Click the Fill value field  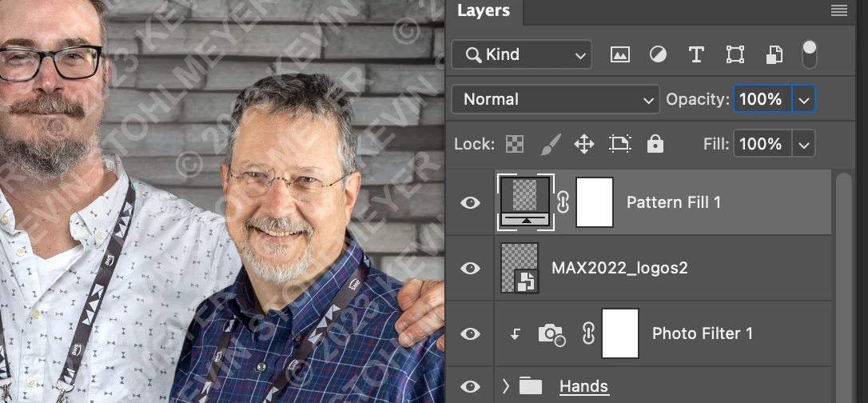tap(762, 145)
